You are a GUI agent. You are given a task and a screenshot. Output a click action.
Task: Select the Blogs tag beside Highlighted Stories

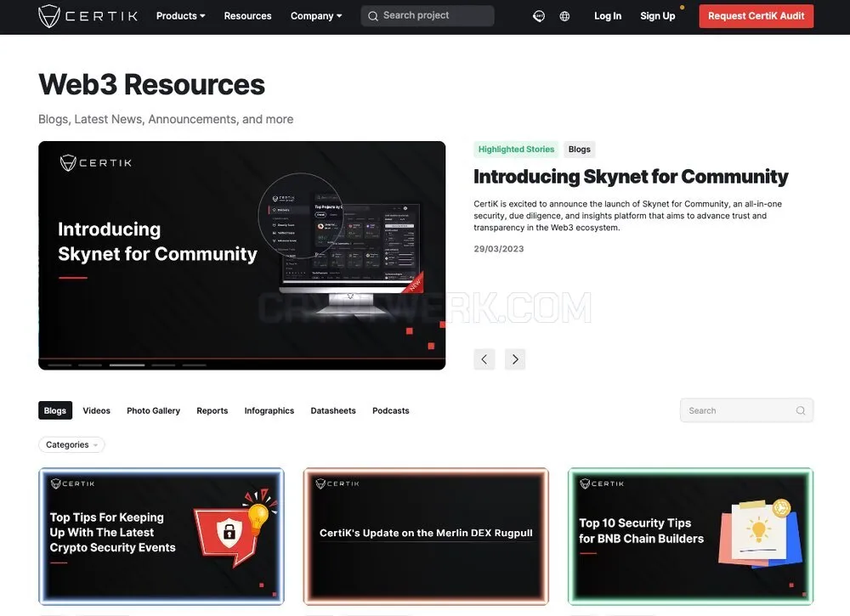tap(579, 149)
